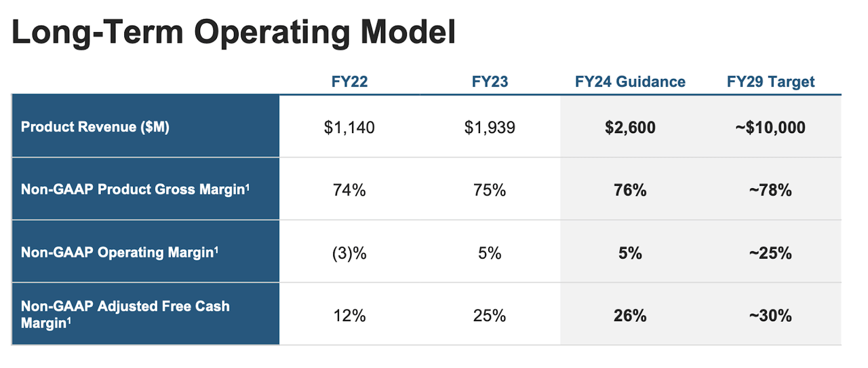
Task: Click the (3)% operating margin value
Action: (349, 253)
